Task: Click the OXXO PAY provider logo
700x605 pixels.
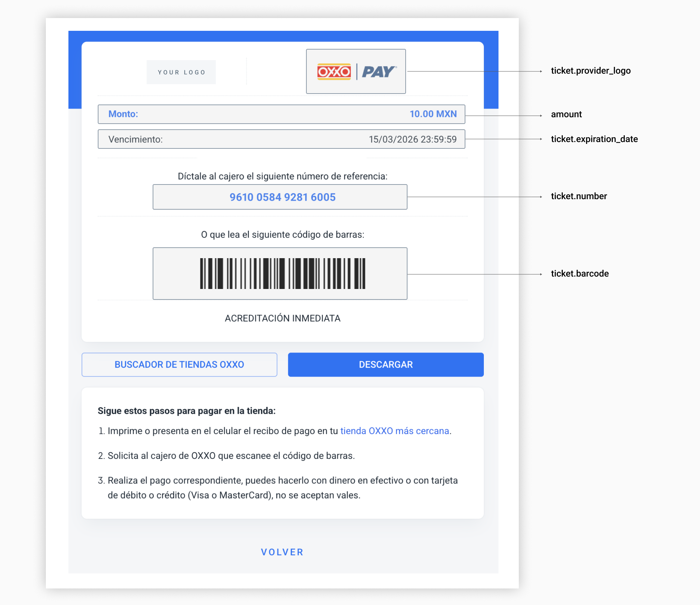Action: point(356,71)
